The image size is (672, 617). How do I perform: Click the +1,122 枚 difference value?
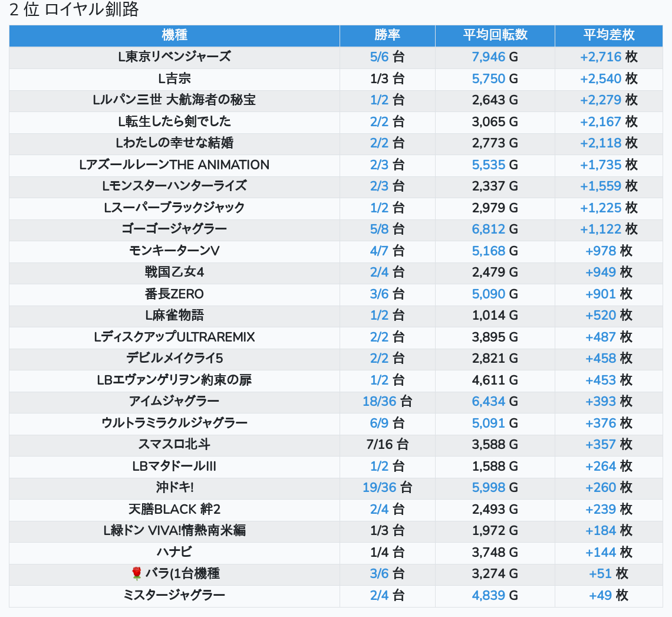608,229
